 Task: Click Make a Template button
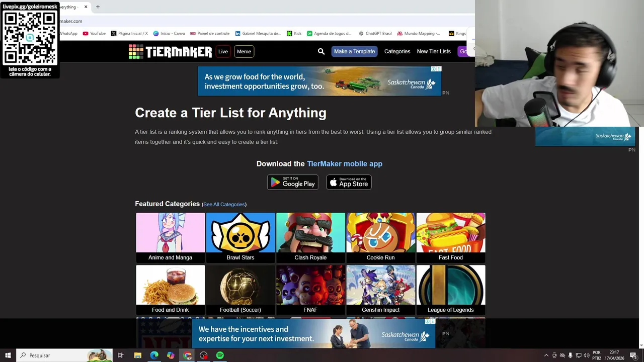pyautogui.click(x=354, y=51)
